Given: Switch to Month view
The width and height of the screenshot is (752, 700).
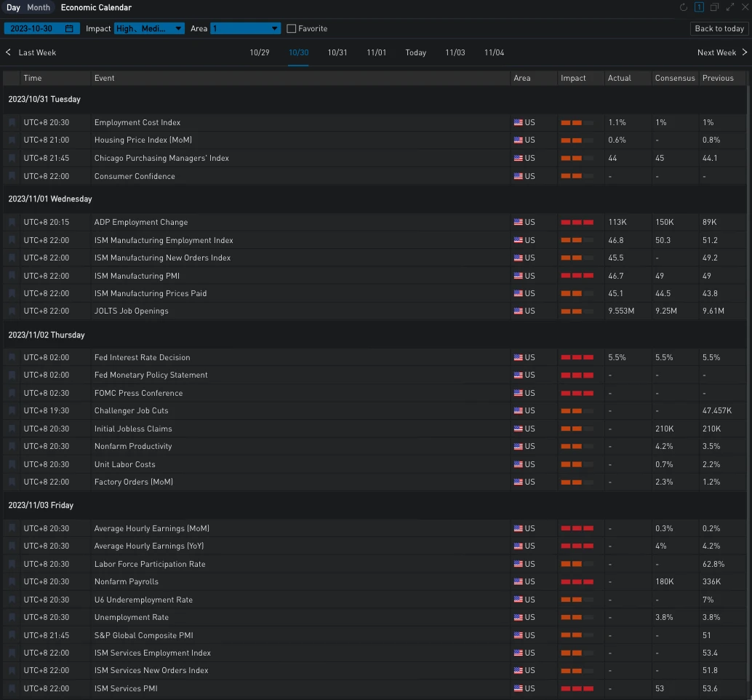Looking at the screenshot, I should click(x=39, y=7).
